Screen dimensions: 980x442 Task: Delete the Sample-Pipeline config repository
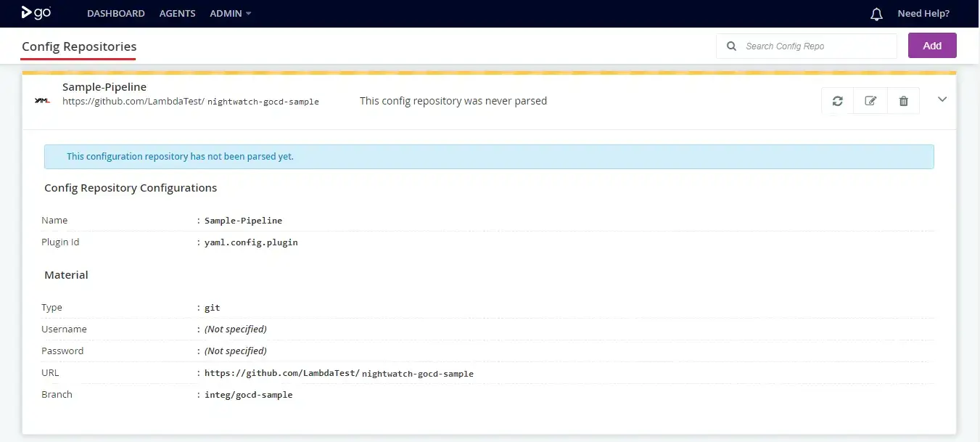903,100
